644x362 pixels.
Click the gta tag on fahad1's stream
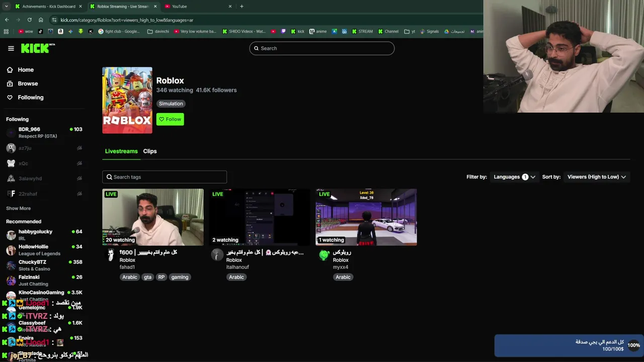[147, 277]
